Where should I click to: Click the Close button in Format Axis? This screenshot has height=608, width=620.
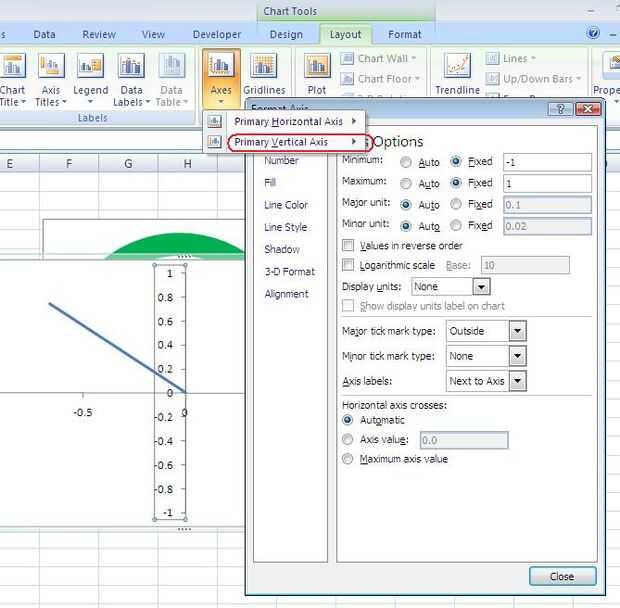[562, 576]
